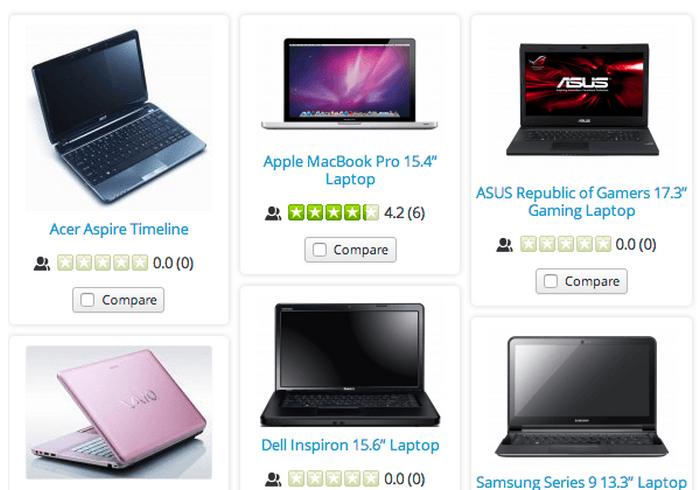
Task: Click the star rating for Apple MacBook Pro
Action: coord(333,213)
